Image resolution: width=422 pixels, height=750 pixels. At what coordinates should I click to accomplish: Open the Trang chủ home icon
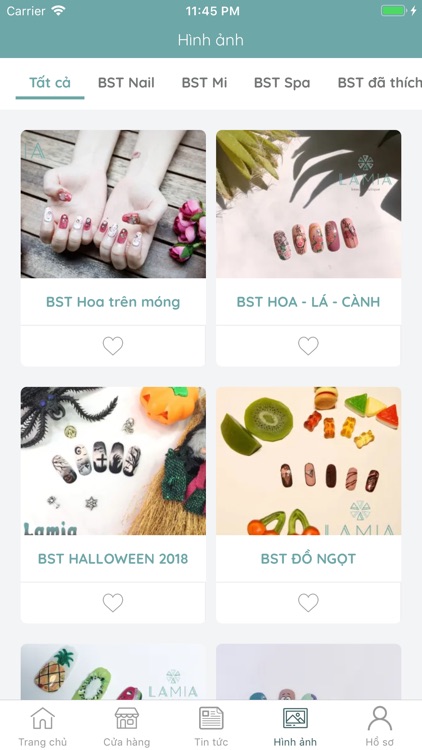(43, 718)
